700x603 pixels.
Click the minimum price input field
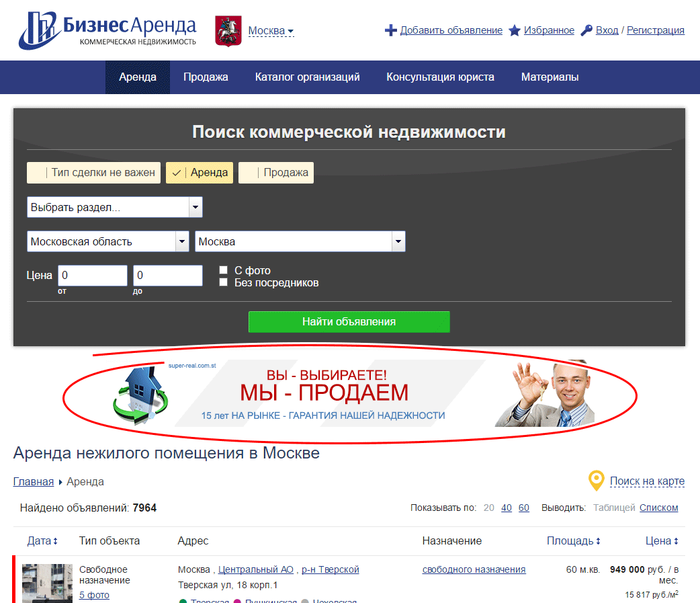click(x=93, y=275)
